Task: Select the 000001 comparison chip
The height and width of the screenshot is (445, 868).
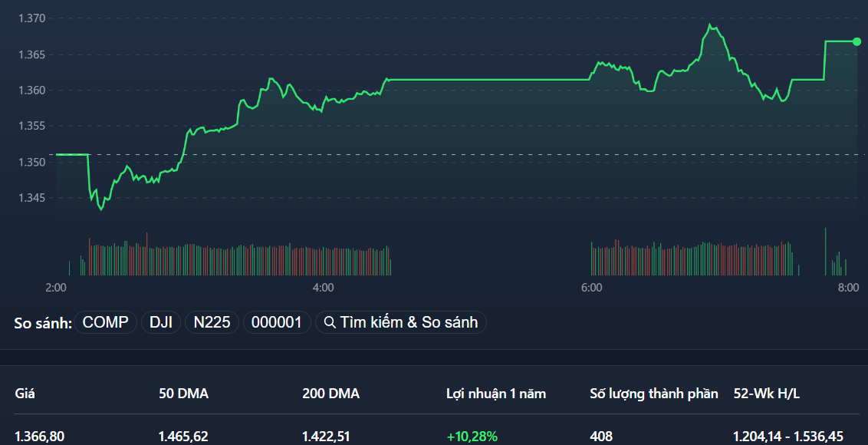Action: click(277, 321)
